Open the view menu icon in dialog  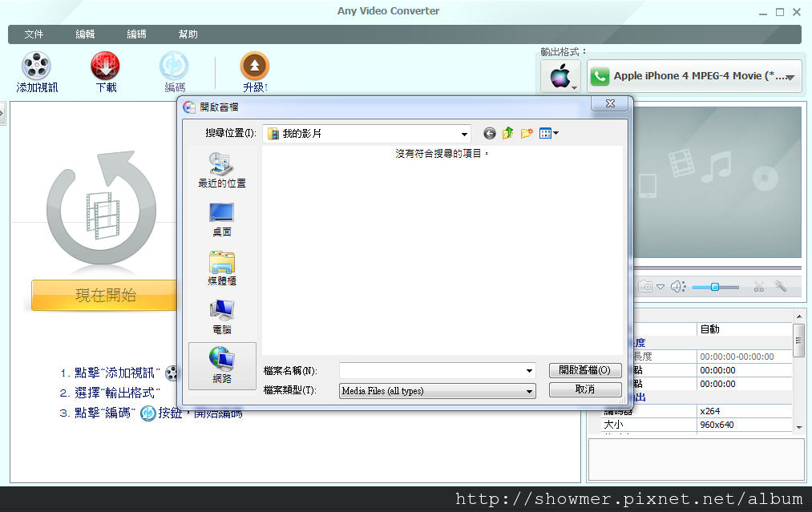click(548, 134)
